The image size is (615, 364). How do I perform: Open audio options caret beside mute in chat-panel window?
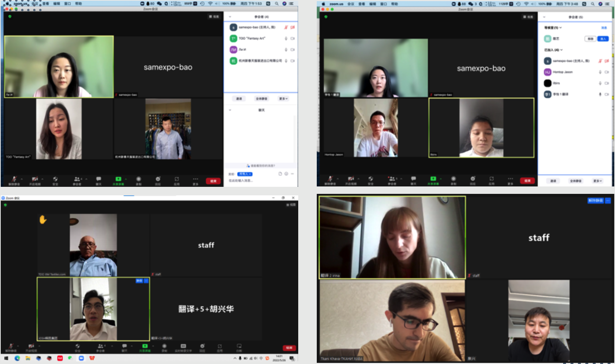pyautogui.click(x=22, y=179)
